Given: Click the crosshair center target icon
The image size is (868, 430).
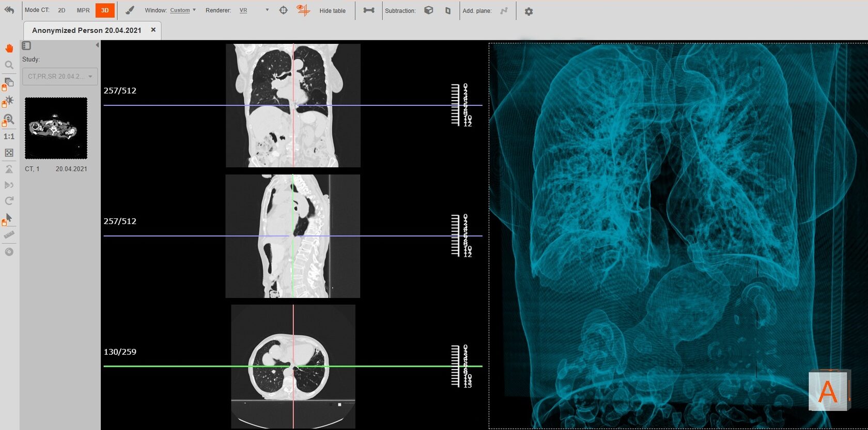Looking at the screenshot, I should 283,10.
